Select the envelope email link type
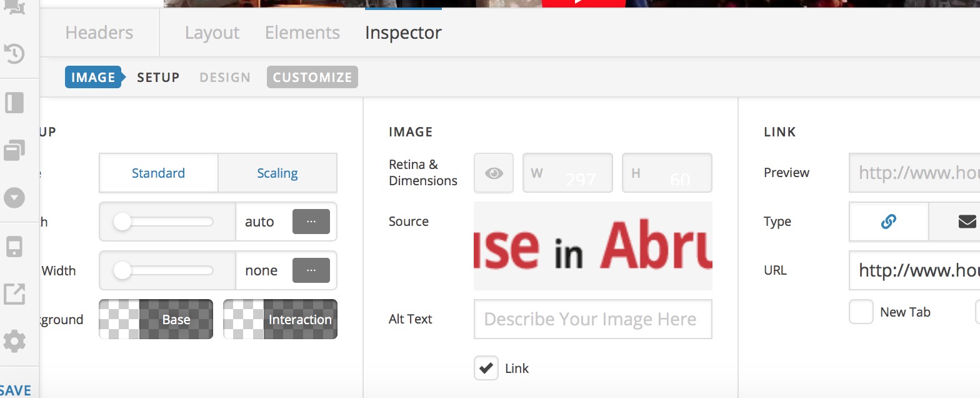 tap(966, 222)
